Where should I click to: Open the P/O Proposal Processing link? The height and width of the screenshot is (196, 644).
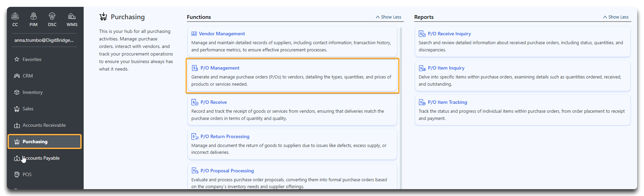click(x=227, y=171)
